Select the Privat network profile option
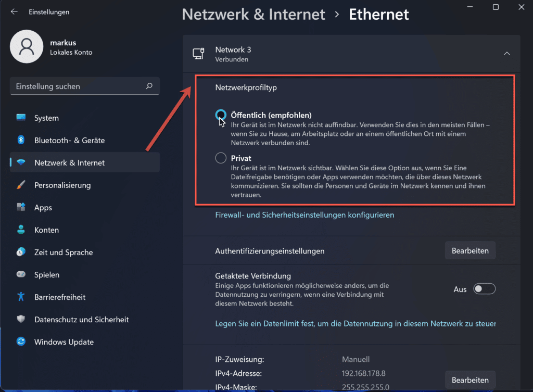 click(221, 158)
